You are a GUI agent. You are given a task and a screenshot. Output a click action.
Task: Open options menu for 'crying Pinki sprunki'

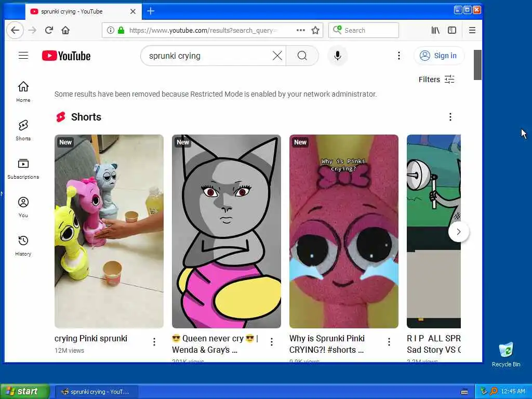tap(154, 342)
